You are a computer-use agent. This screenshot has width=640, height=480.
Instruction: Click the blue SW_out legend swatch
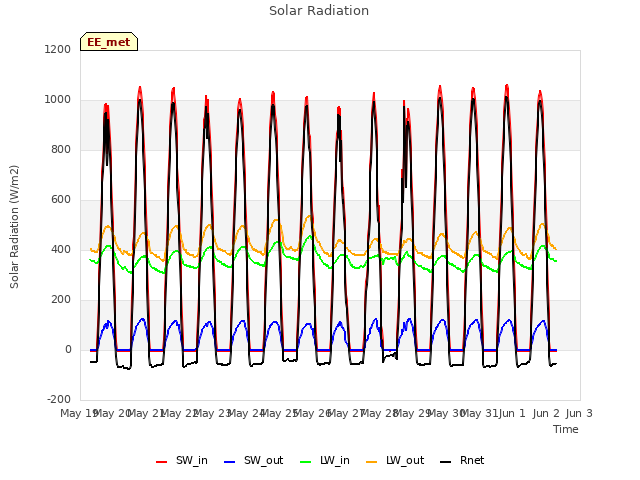[x=230, y=462]
